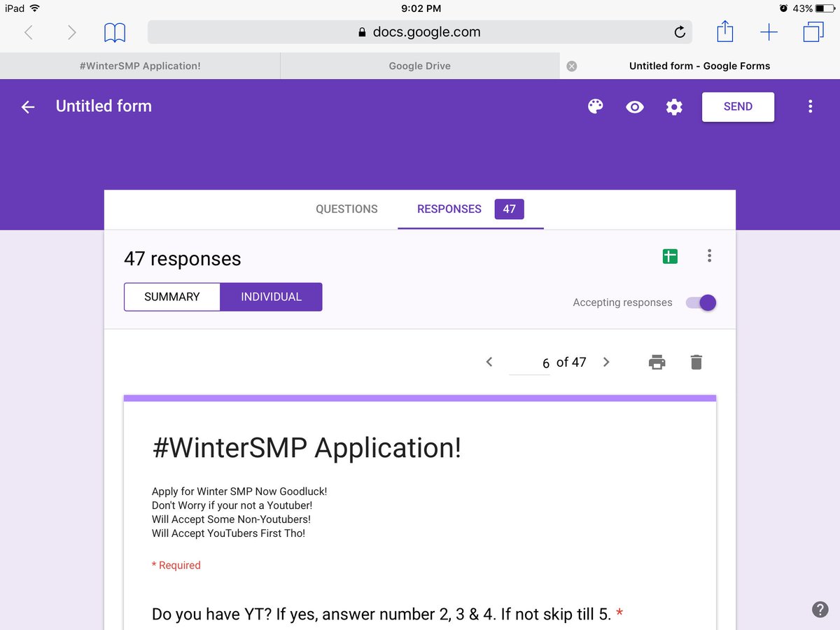Click the '* Required' notice
The width and height of the screenshot is (840, 630).
pos(176,565)
